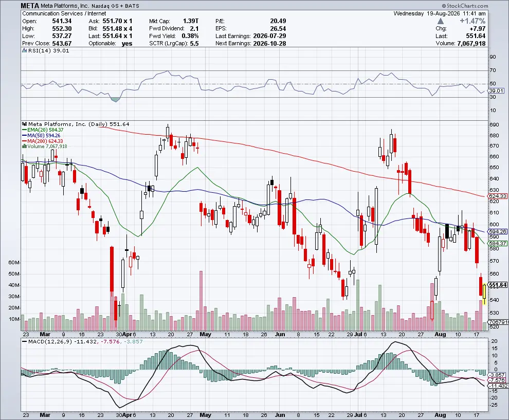
Task: Click the -11.432 tag on MACD right axis
Action: click(x=497, y=386)
